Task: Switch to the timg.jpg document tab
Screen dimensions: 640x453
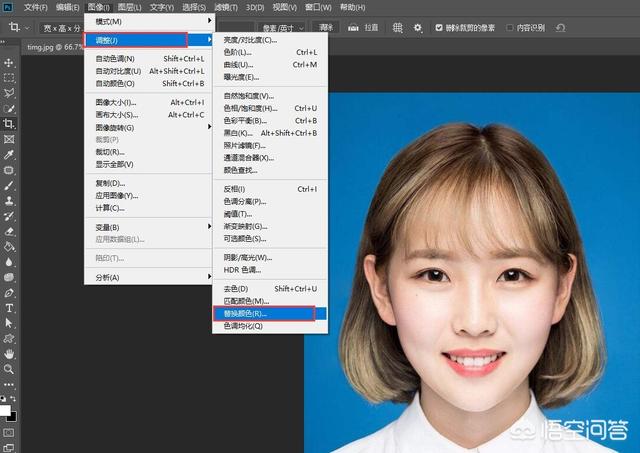Action: pyautogui.click(x=54, y=47)
